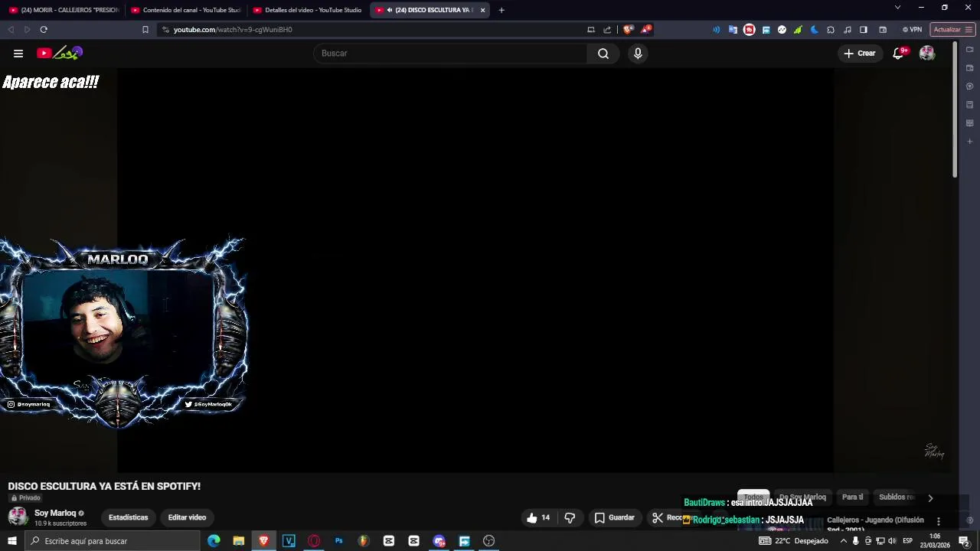Open Brave main menu via Actualizar button
This screenshot has width=980, height=551.
[952, 30]
